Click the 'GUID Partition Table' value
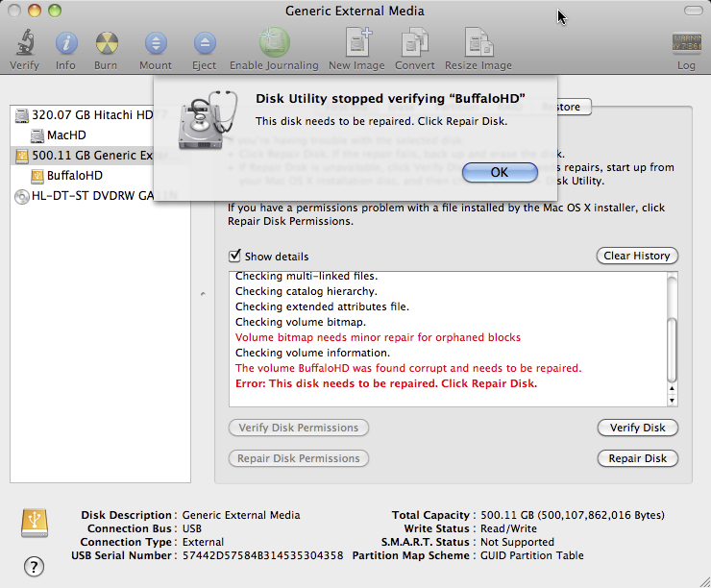Screen dimensions: 711x588 coord(532,555)
